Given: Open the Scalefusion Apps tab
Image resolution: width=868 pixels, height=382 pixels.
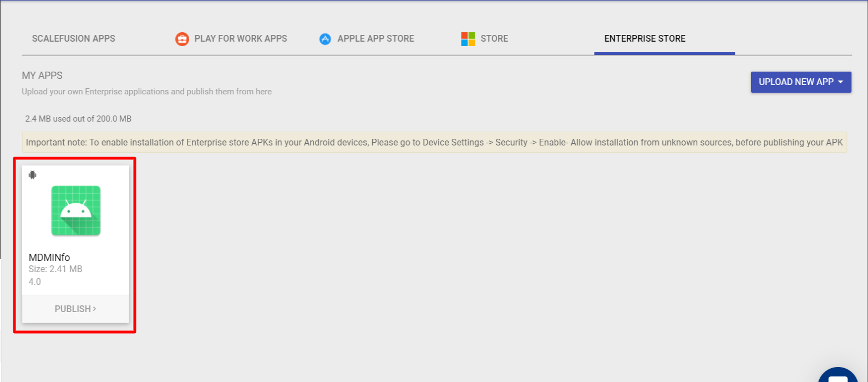Looking at the screenshot, I should coord(74,39).
